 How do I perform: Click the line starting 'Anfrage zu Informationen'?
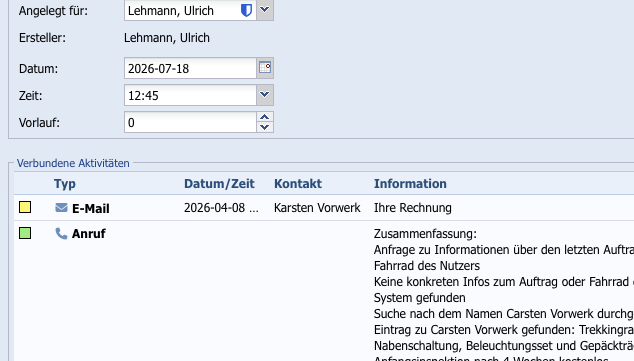point(504,250)
